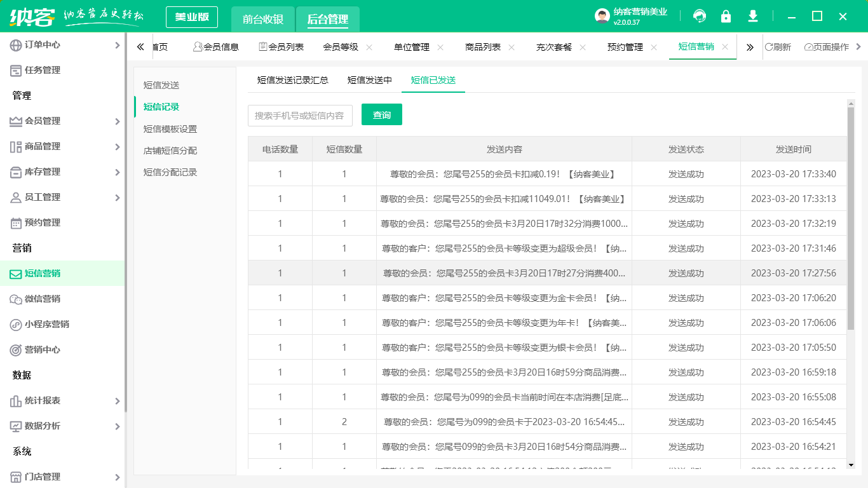Select 统计报表 in the sidebar

click(44, 401)
